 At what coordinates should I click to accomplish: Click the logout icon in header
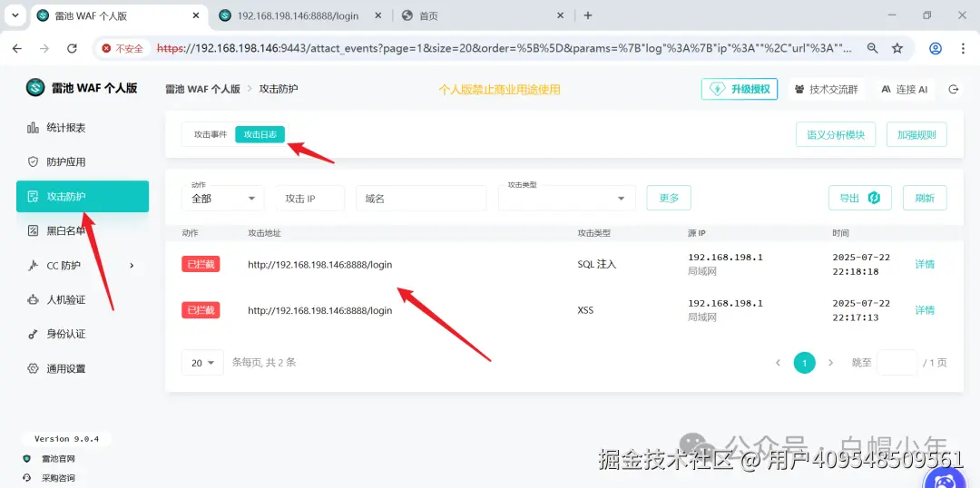pos(954,90)
